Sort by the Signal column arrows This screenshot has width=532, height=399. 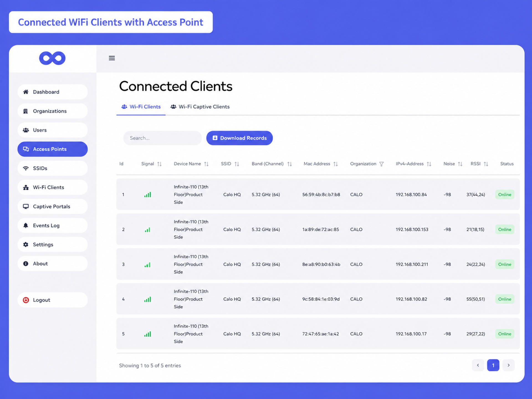tap(159, 164)
